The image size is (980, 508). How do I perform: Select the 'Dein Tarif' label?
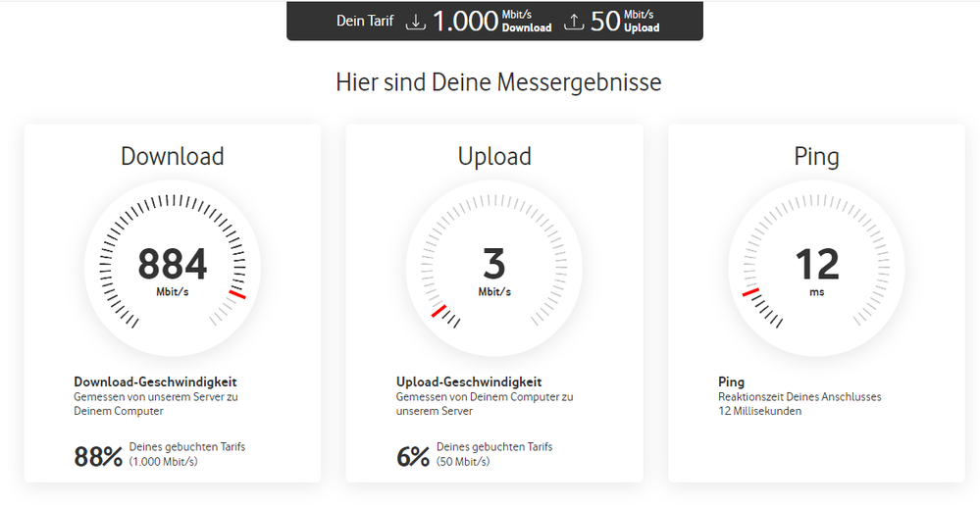pos(365,21)
